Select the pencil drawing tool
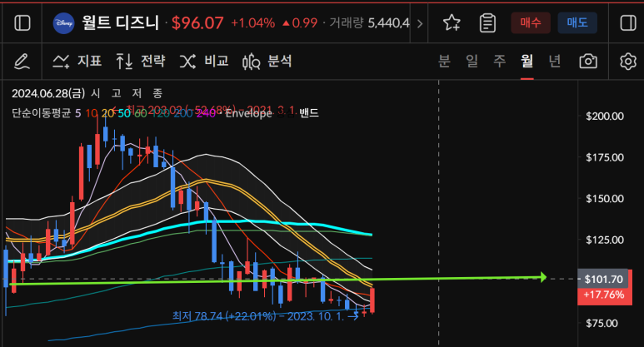644x347 pixels. [x=22, y=62]
